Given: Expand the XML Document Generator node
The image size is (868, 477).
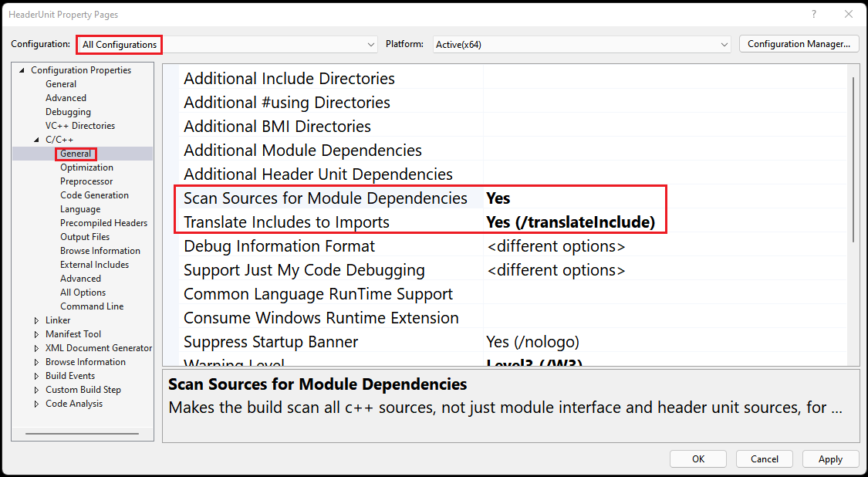Looking at the screenshot, I should (x=36, y=347).
